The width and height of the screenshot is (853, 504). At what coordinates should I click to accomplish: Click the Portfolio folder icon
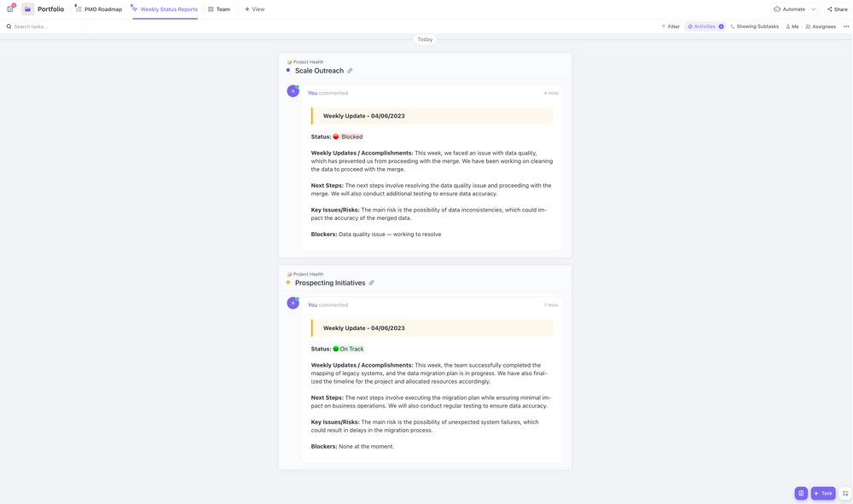[28, 9]
